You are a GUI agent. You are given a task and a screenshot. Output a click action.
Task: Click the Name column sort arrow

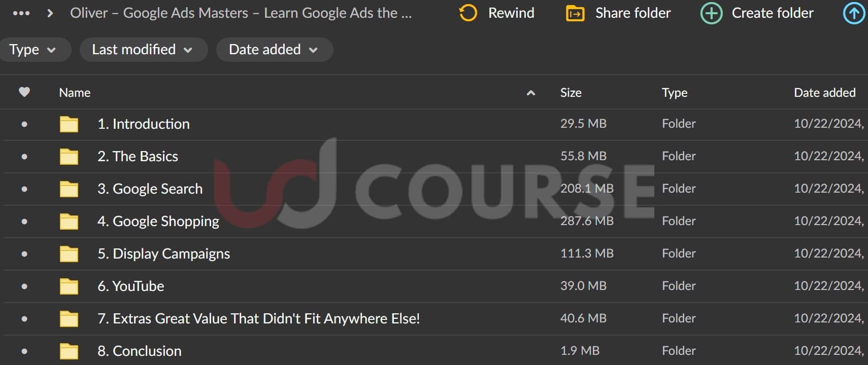pyautogui.click(x=531, y=93)
